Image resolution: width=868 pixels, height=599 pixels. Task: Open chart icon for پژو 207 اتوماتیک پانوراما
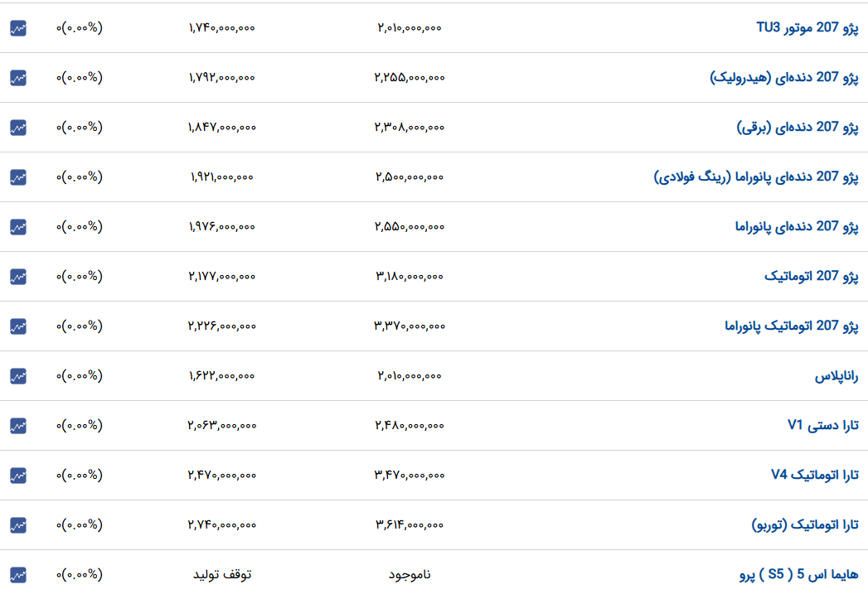coord(18,326)
